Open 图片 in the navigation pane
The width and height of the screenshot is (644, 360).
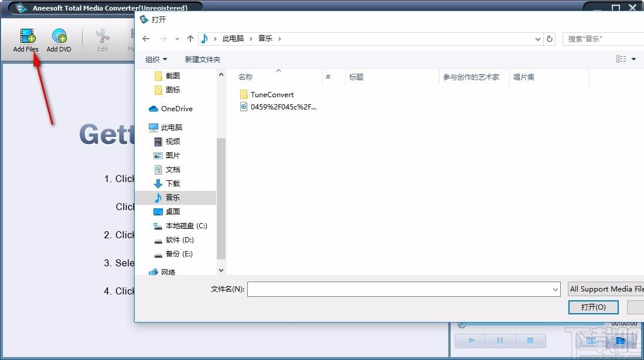(167, 156)
